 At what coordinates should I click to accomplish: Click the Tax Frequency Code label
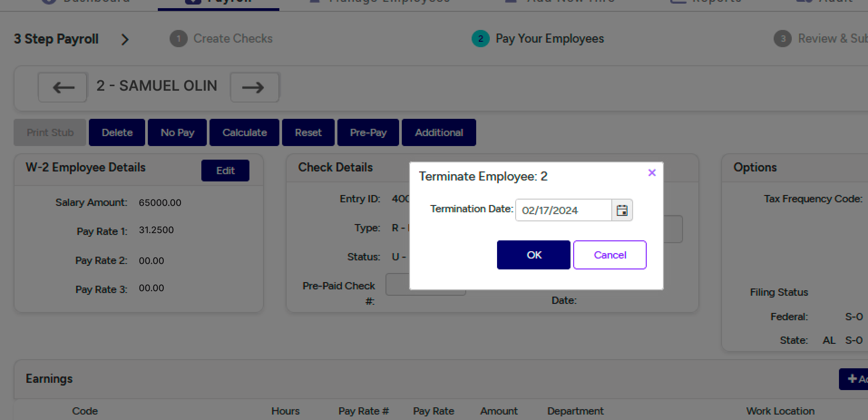pos(813,199)
